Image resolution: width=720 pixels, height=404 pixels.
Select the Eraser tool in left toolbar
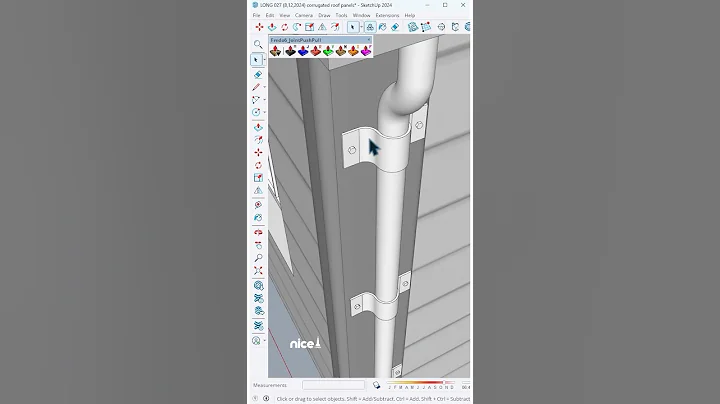coord(258,74)
